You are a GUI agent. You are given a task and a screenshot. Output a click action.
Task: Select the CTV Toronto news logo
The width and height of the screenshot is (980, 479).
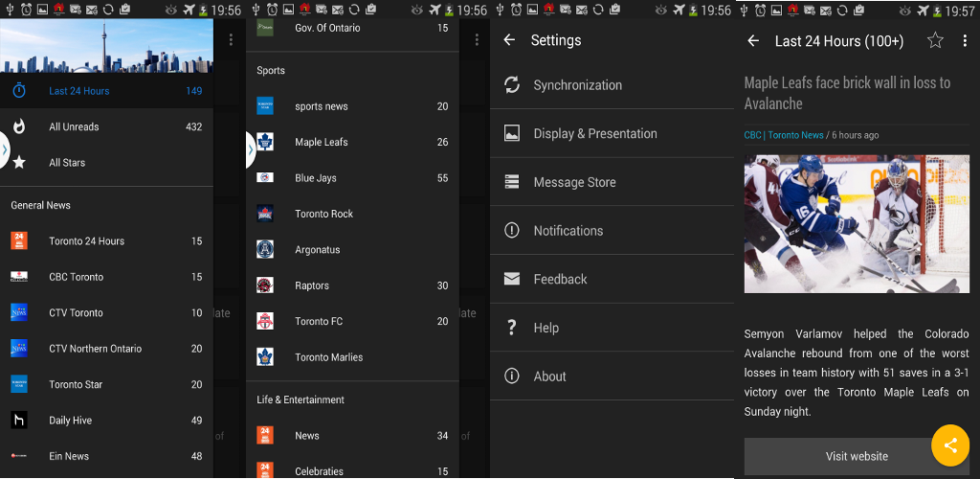(x=19, y=312)
